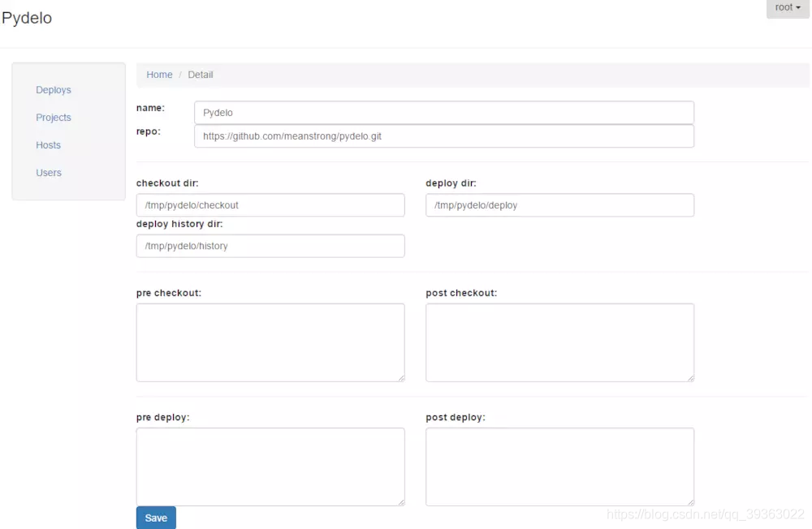Grab the pre deploy textarea resize handle

coord(401,502)
